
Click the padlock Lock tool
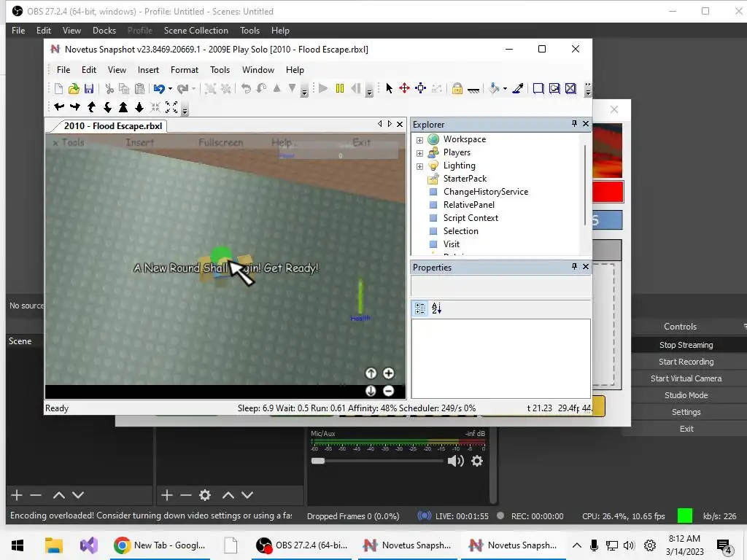pyautogui.click(x=457, y=88)
